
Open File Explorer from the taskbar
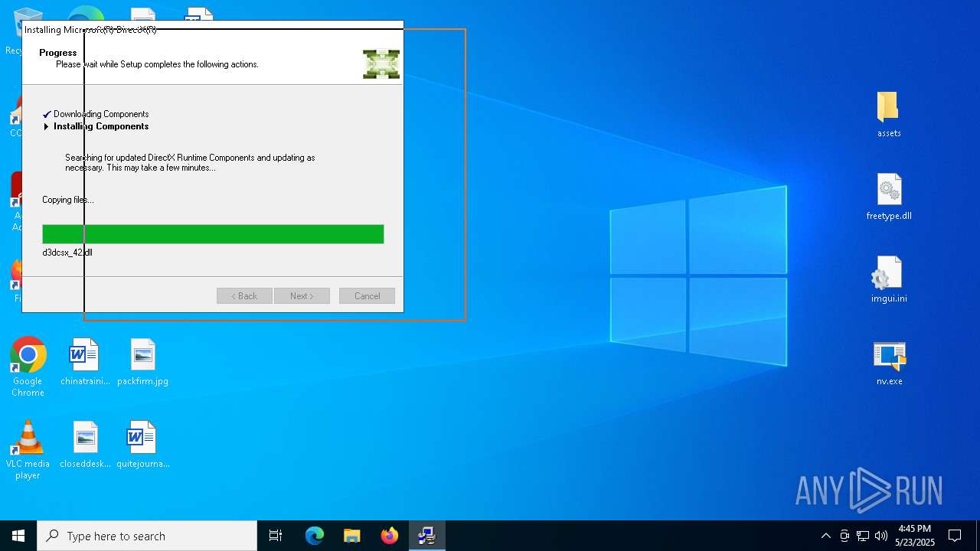(352, 536)
